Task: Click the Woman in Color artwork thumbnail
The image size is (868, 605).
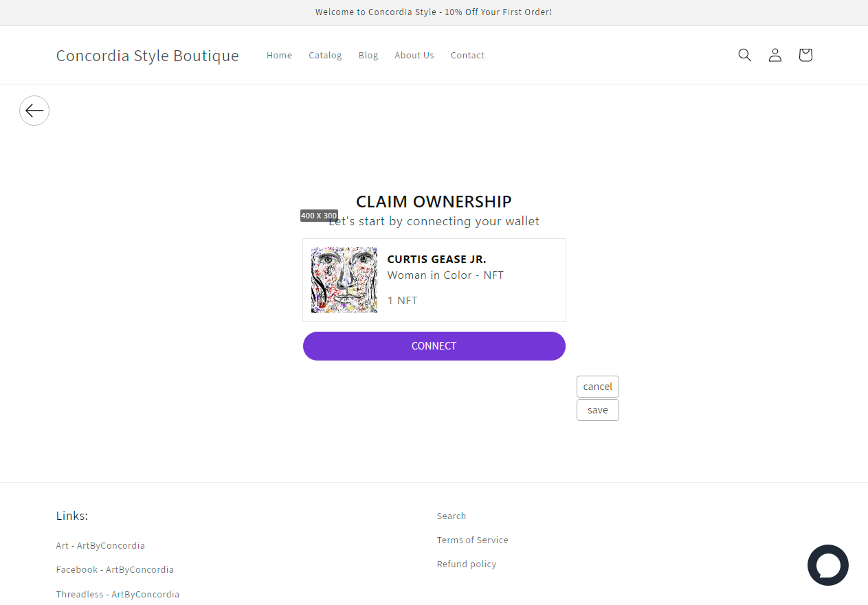Action: pos(344,280)
